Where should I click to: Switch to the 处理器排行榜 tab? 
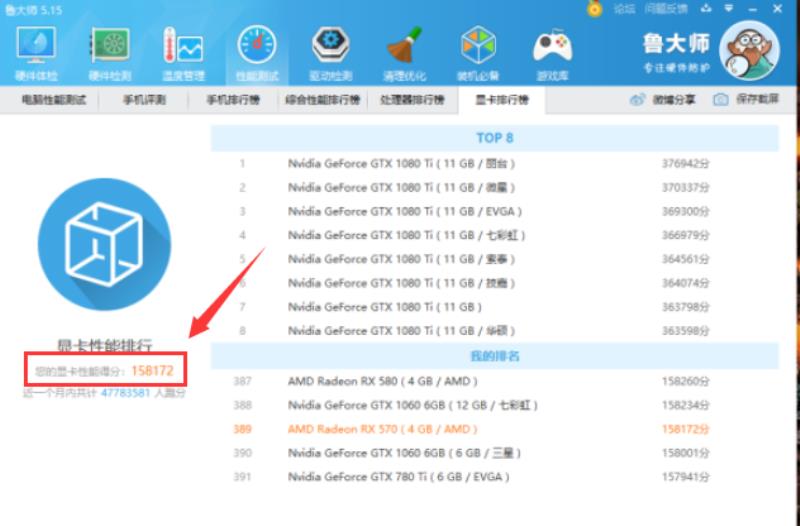[x=412, y=99]
